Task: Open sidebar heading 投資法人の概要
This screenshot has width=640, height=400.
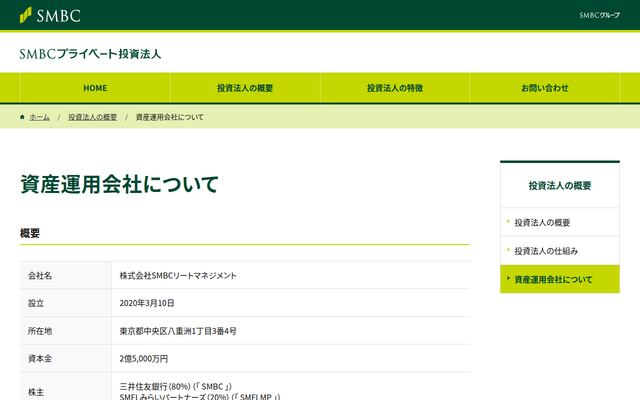Action: pos(560,186)
